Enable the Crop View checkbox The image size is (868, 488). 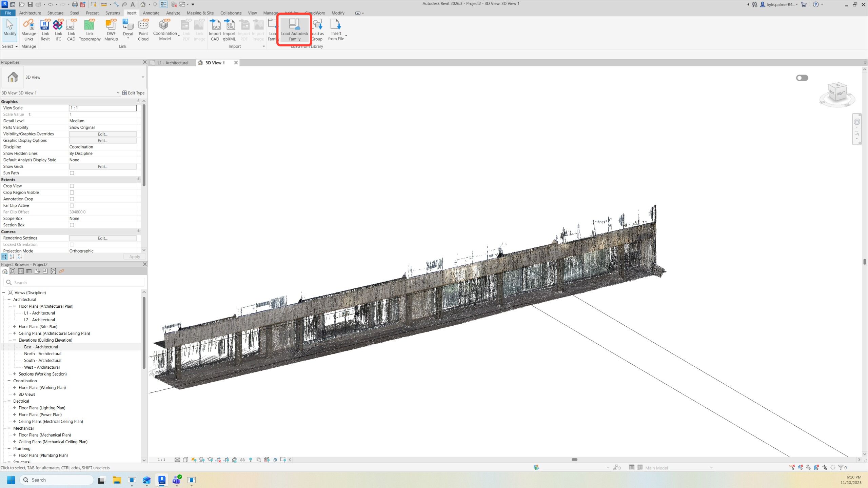tap(72, 186)
